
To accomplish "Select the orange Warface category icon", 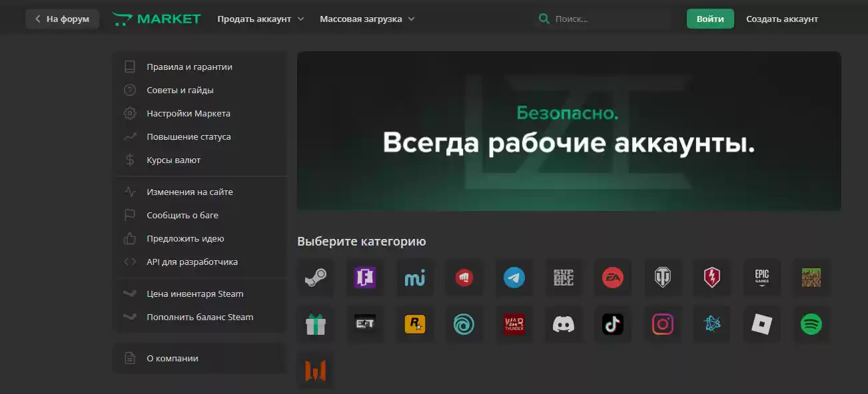I will coord(316,371).
